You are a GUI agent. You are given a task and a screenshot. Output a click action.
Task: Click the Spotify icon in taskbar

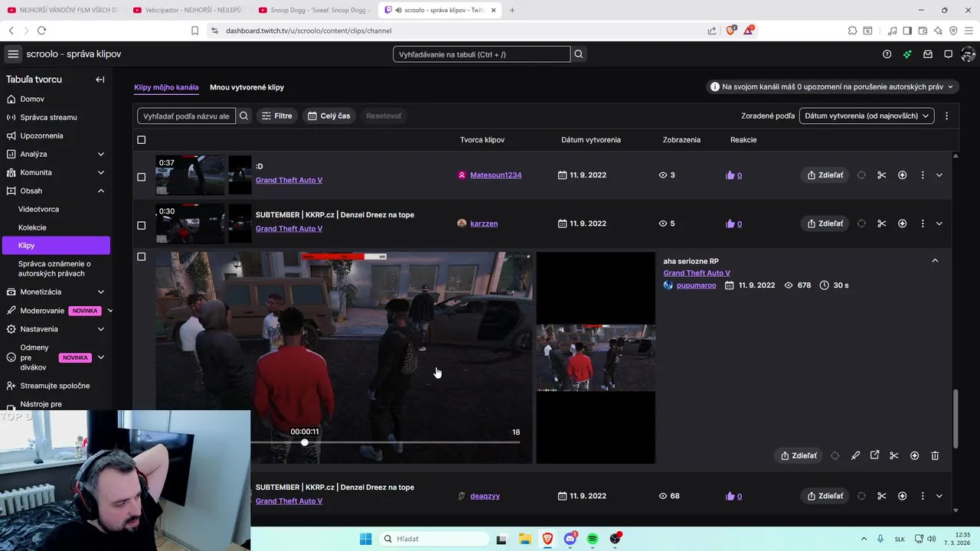point(593,539)
